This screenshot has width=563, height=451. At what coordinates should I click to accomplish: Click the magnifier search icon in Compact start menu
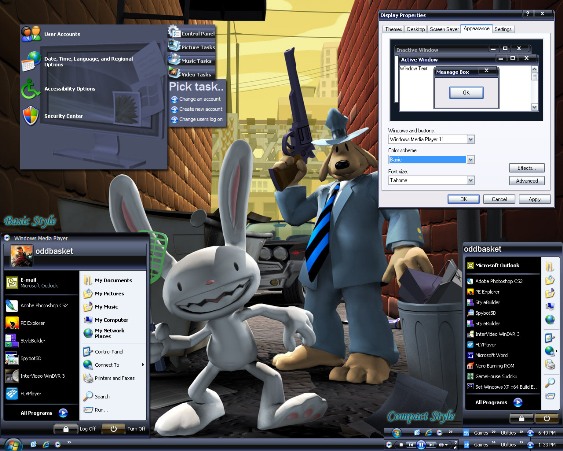pyautogui.click(x=550, y=383)
